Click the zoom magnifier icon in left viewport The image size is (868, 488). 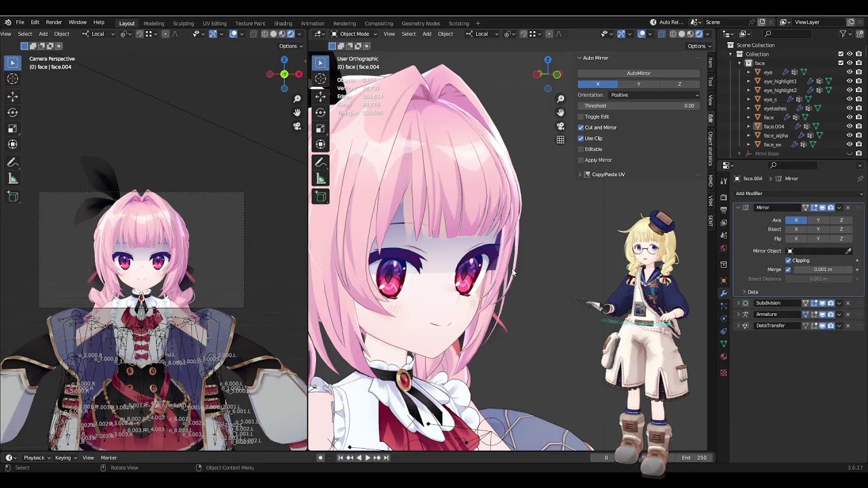pyautogui.click(x=297, y=99)
